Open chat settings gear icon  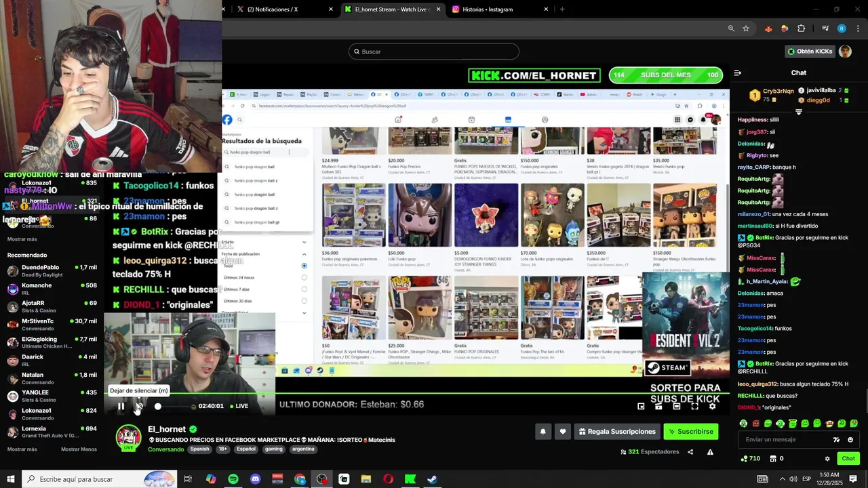tap(827, 459)
